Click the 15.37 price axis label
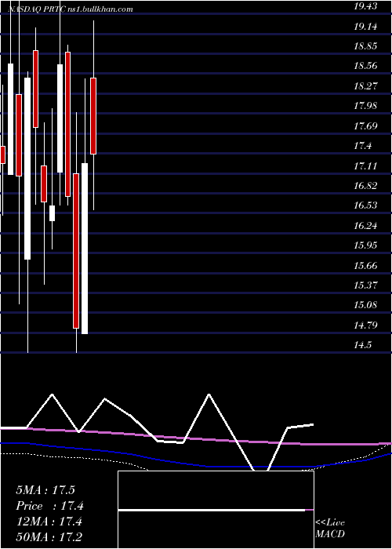392x549 pixels. [365, 285]
